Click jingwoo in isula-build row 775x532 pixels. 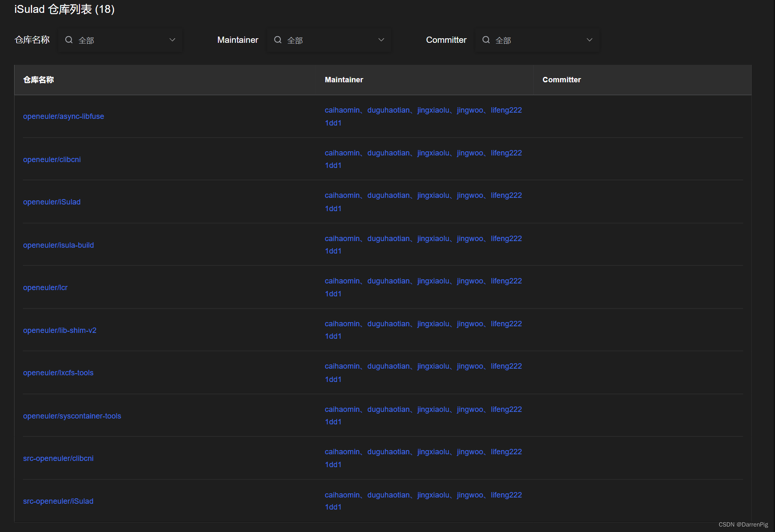(x=470, y=239)
